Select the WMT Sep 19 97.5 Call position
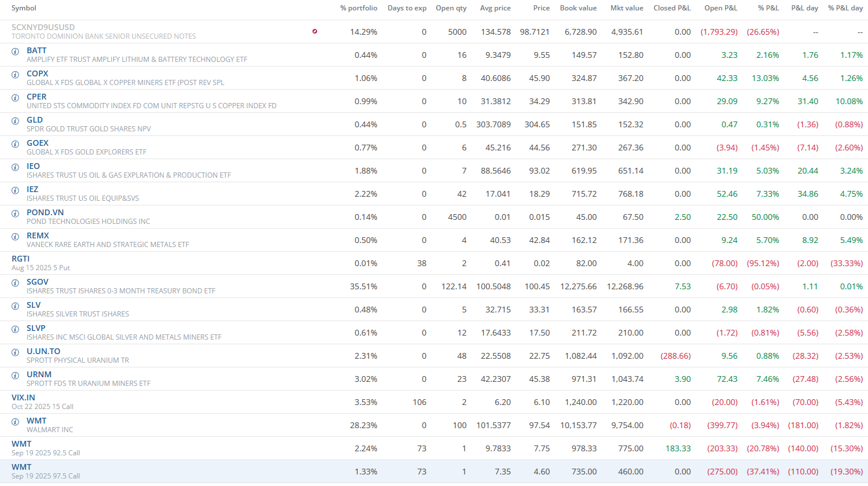 21,467
